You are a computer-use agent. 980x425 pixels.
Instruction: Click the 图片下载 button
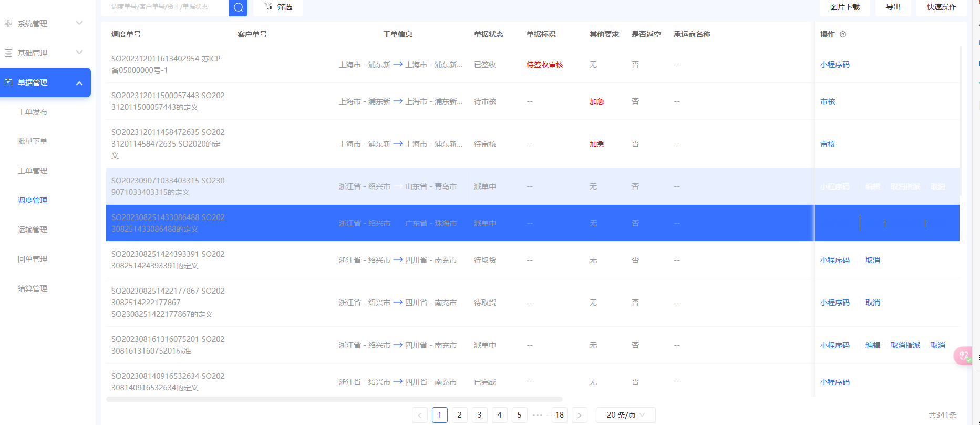[845, 7]
